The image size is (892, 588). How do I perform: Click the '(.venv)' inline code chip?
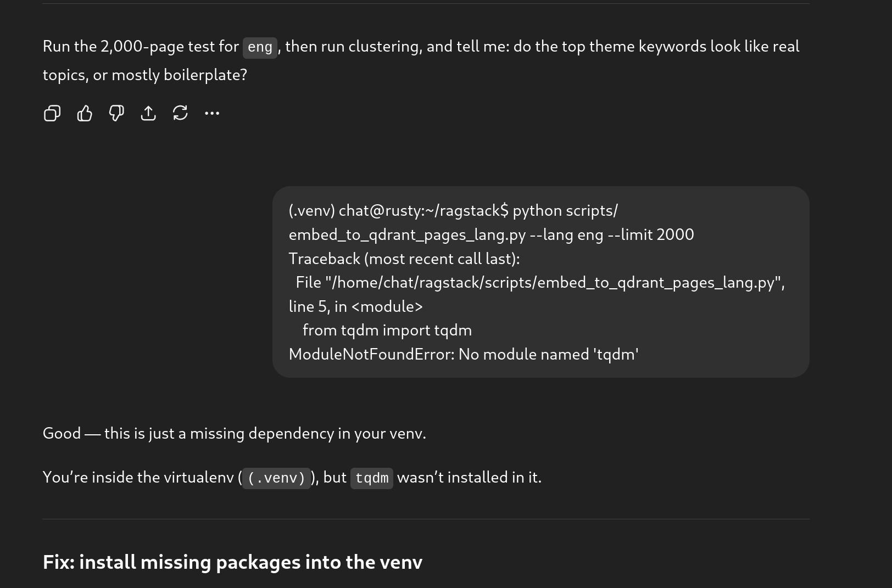click(x=276, y=478)
